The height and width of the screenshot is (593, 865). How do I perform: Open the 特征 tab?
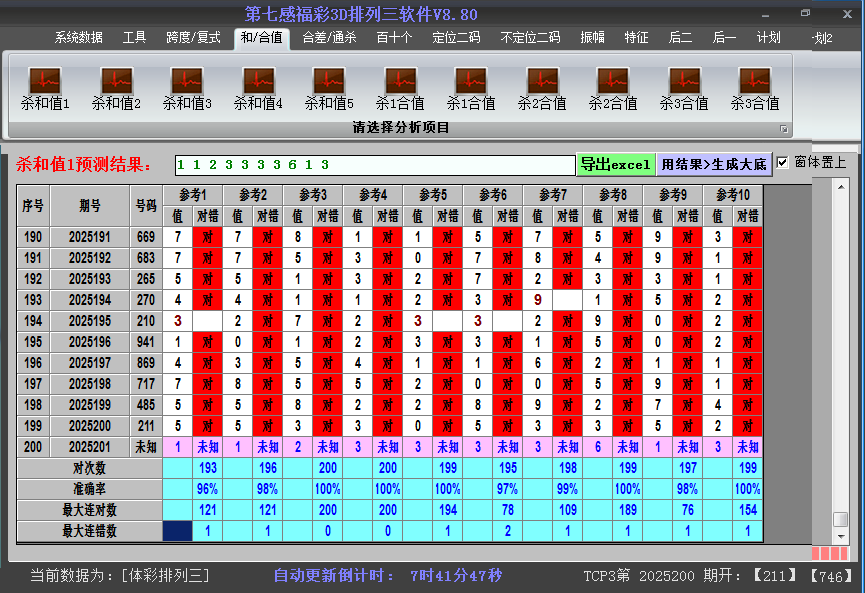pos(636,38)
